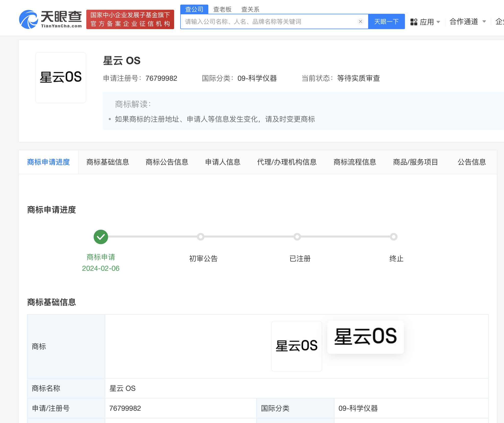Screen dimensions: 504x423
Task: Open the 商品/服务项目 tab
Action: point(415,162)
